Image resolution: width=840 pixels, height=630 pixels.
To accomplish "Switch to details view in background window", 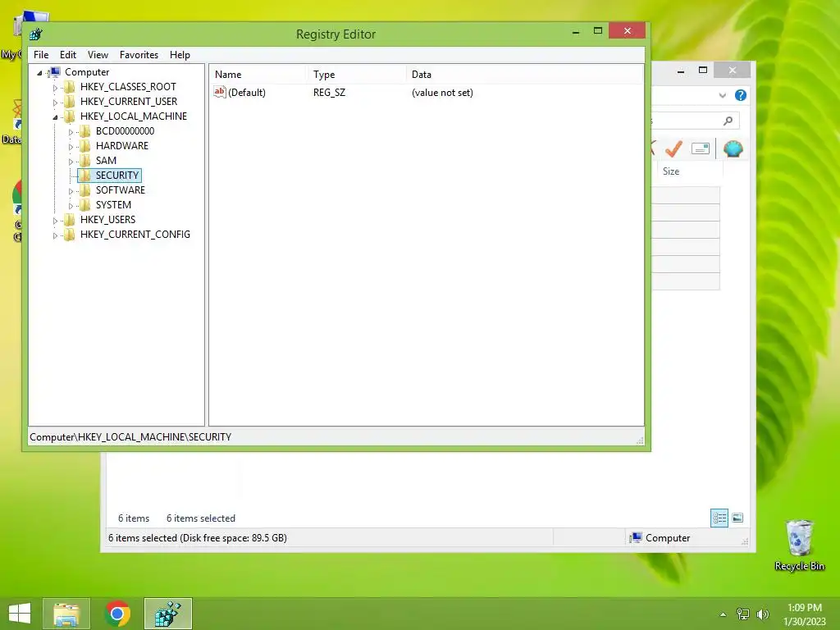I will coord(719,518).
